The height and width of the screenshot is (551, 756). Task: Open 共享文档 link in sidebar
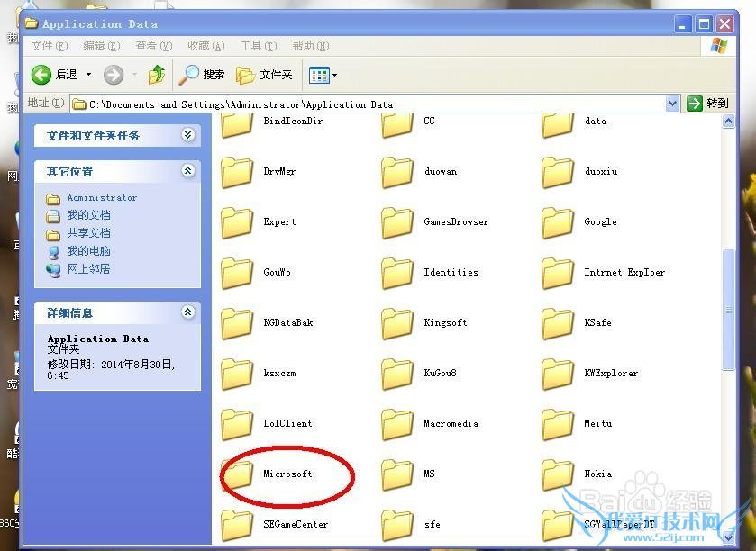pos(88,233)
